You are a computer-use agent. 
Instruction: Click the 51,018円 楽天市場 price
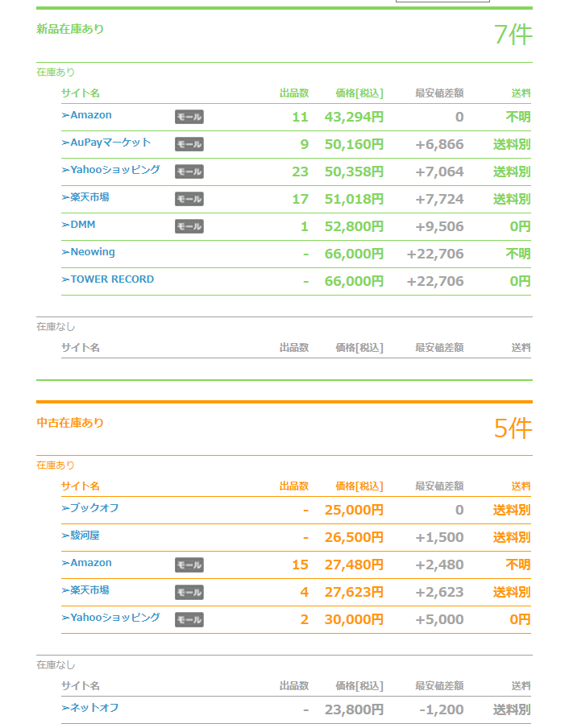click(x=354, y=199)
